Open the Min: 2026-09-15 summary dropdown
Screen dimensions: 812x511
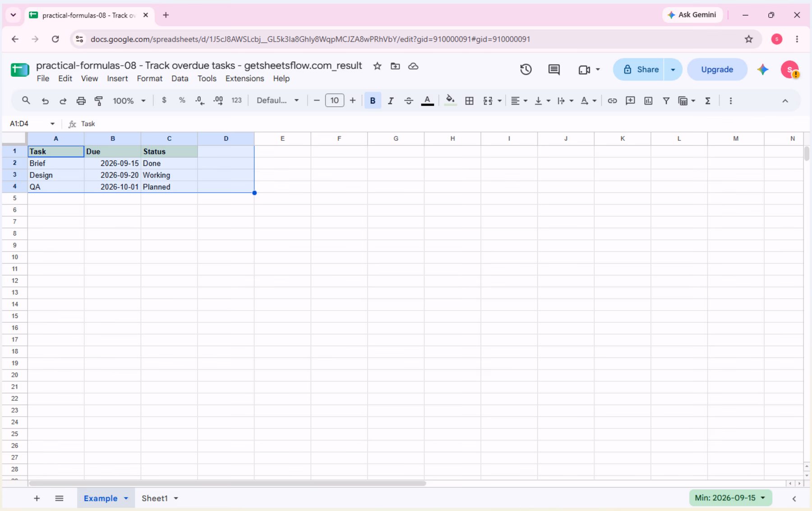click(x=730, y=498)
